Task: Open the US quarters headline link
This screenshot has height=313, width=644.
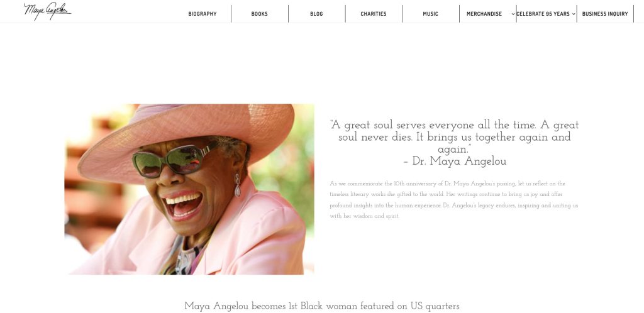Action: pyautogui.click(x=322, y=306)
